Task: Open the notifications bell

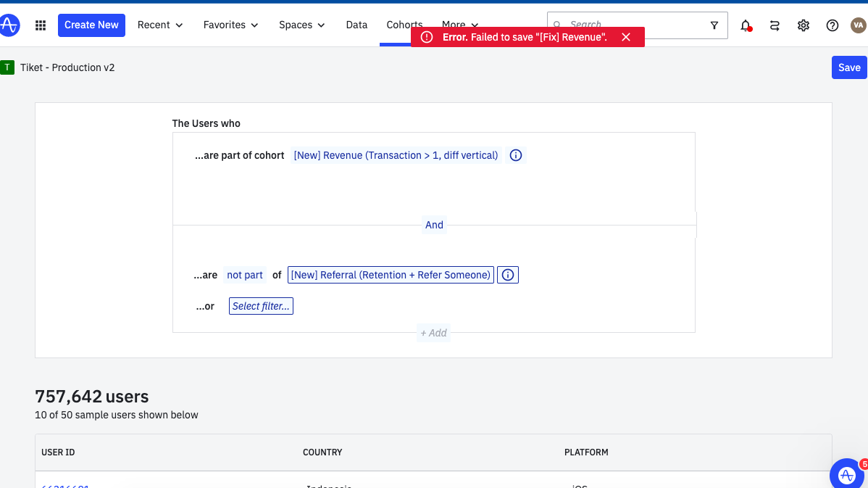Action: point(746,25)
